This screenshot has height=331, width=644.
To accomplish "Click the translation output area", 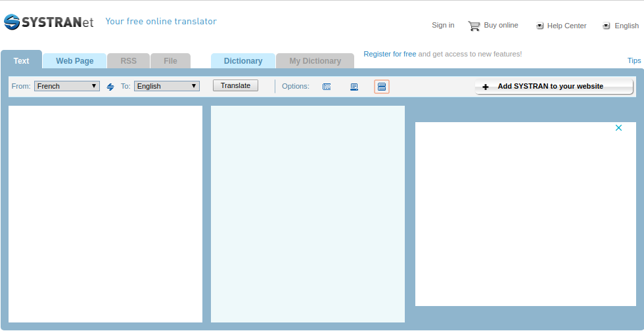I will (x=308, y=214).
